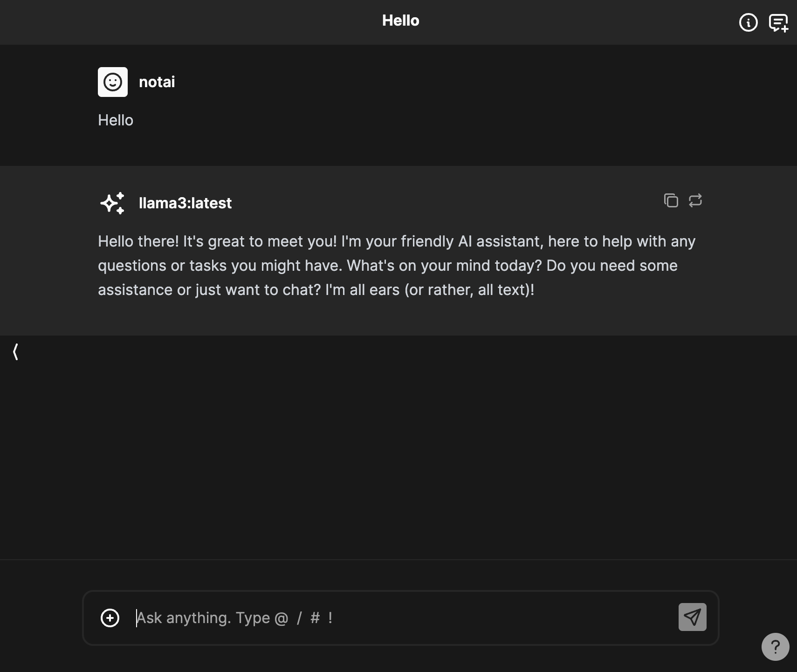Click the user's "Hello" message text

point(116,120)
